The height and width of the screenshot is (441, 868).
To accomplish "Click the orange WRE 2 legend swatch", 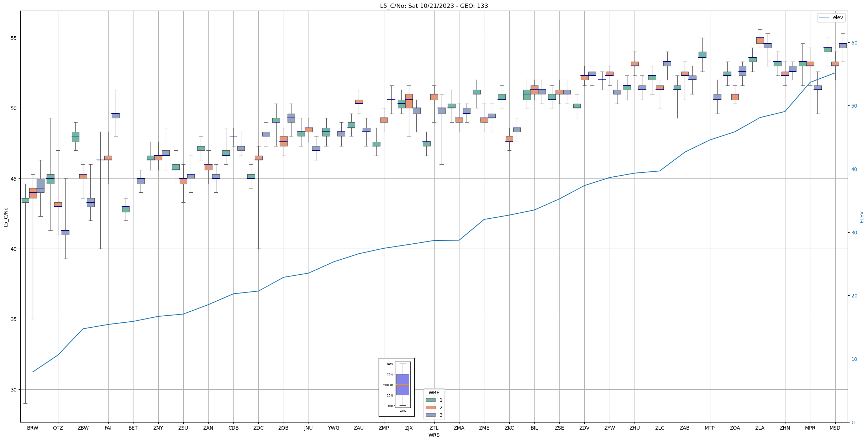I will (x=430, y=408).
